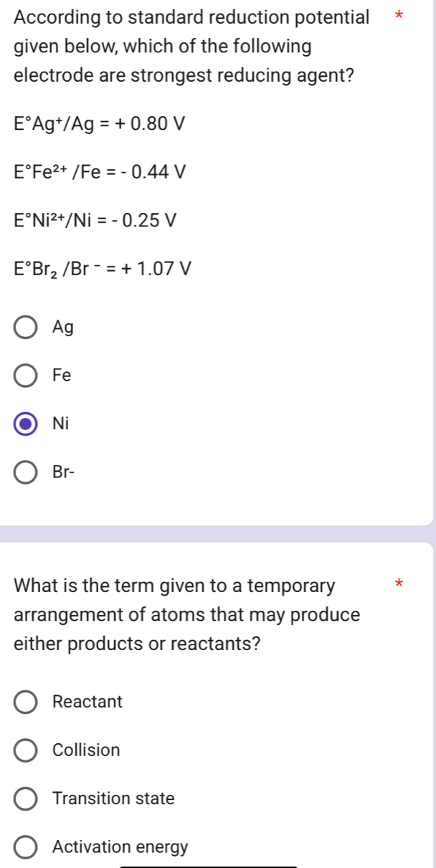Screen dimensions: 436x868
Task: Deselect the currently chosen Ni option
Action: click(x=26, y=424)
